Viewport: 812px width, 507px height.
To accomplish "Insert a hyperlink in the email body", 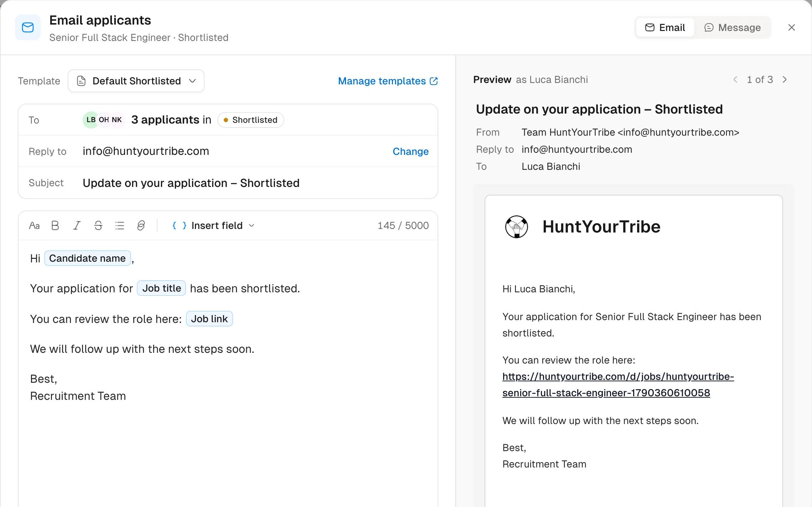I will [141, 226].
